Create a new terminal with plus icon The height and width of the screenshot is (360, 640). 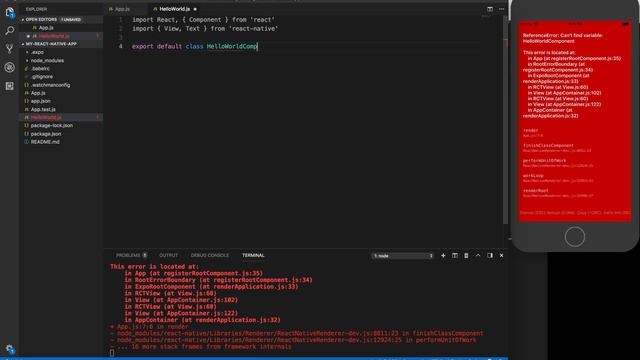(443, 256)
